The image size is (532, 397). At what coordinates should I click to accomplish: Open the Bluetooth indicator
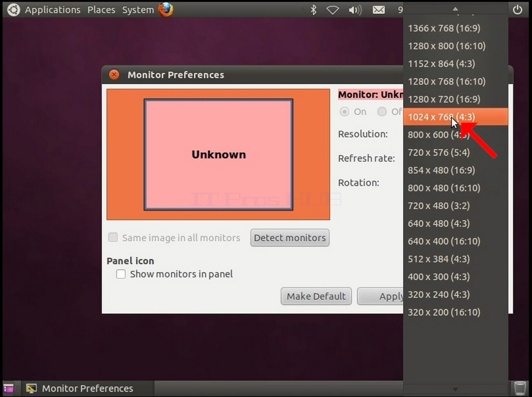coord(313,10)
